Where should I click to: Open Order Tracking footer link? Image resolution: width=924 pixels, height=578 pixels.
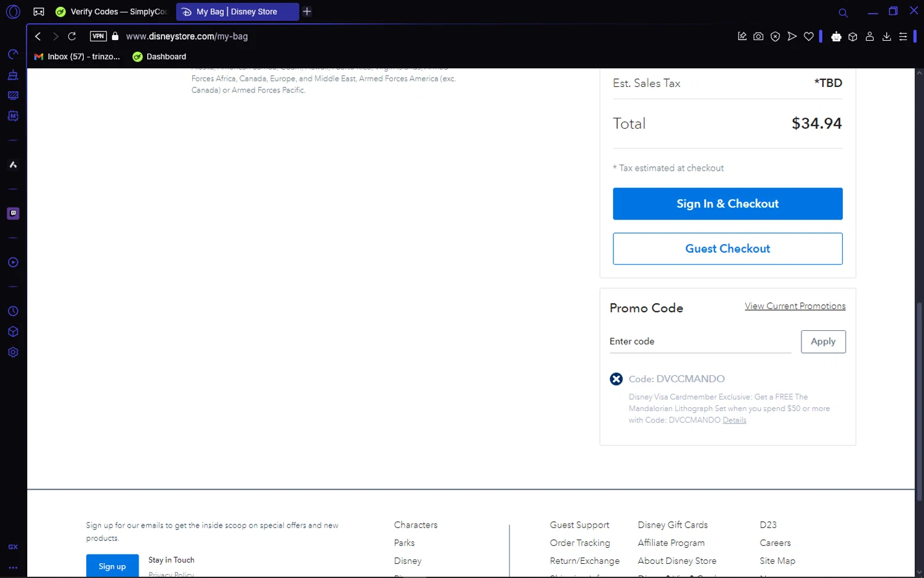tap(580, 543)
